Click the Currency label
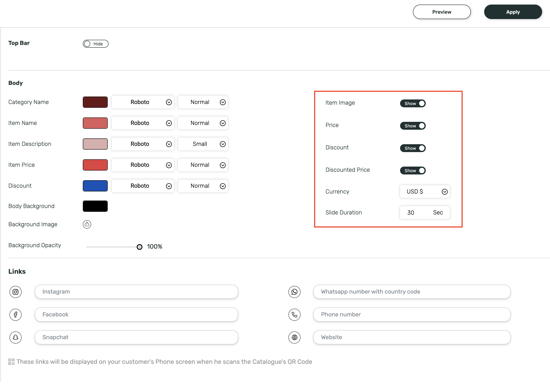The image size is (550, 392). [337, 192]
